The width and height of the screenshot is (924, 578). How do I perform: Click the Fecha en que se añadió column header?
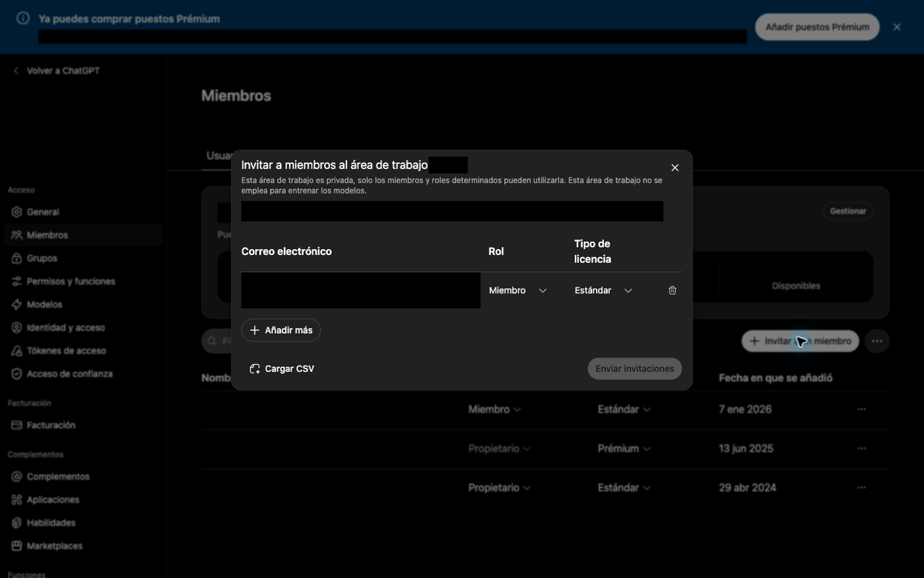click(x=775, y=378)
